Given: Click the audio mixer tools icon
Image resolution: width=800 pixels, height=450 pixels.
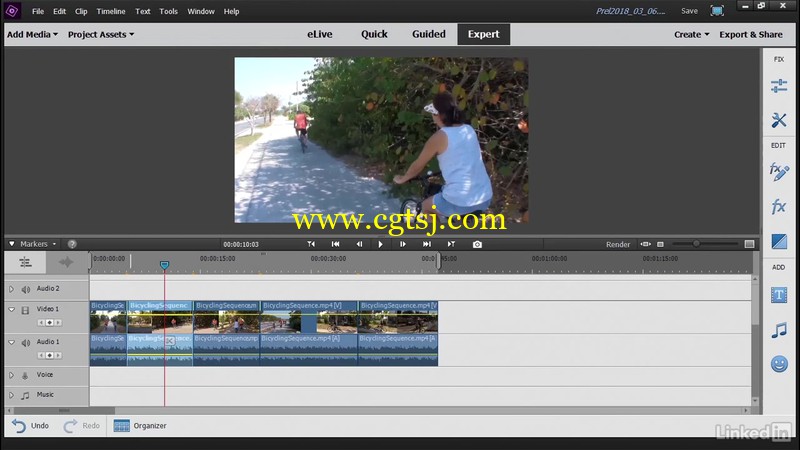Looking at the screenshot, I should pyautogui.click(x=25, y=263).
